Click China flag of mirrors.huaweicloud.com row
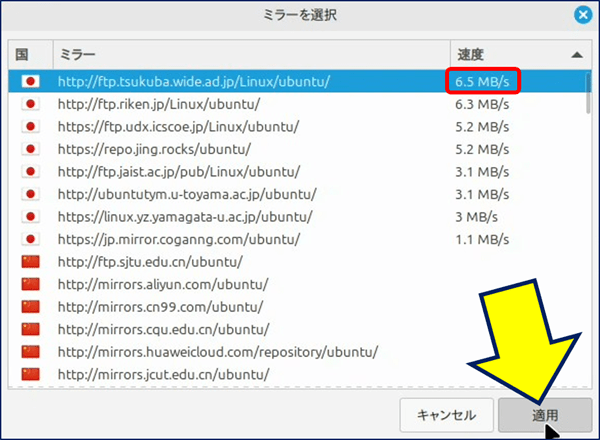 [x=31, y=352]
